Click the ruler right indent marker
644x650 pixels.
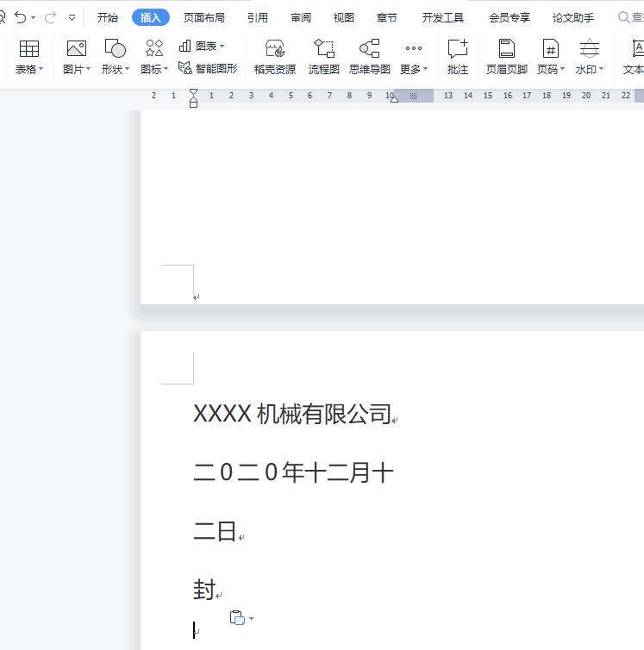pyautogui.click(x=394, y=99)
